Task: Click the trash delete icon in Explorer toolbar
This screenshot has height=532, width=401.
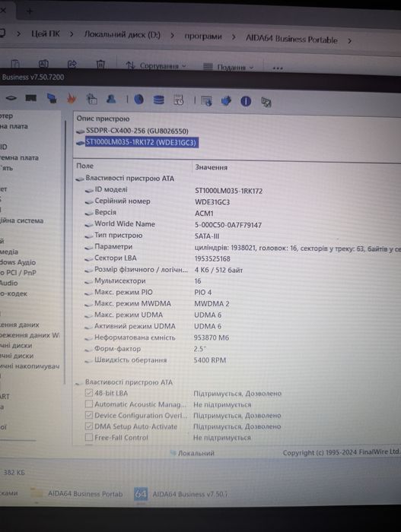Action: (100, 64)
